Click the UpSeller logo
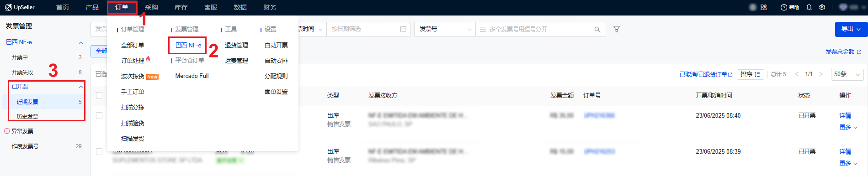The height and width of the screenshot is (176, 868). click(x=20, y=7)
